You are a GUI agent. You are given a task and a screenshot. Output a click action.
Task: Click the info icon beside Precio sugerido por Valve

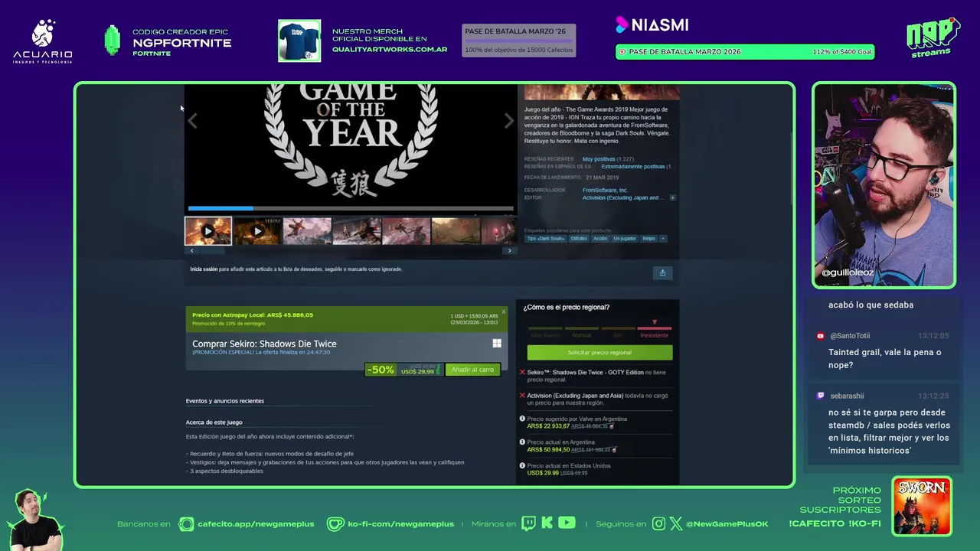[522, 419]
